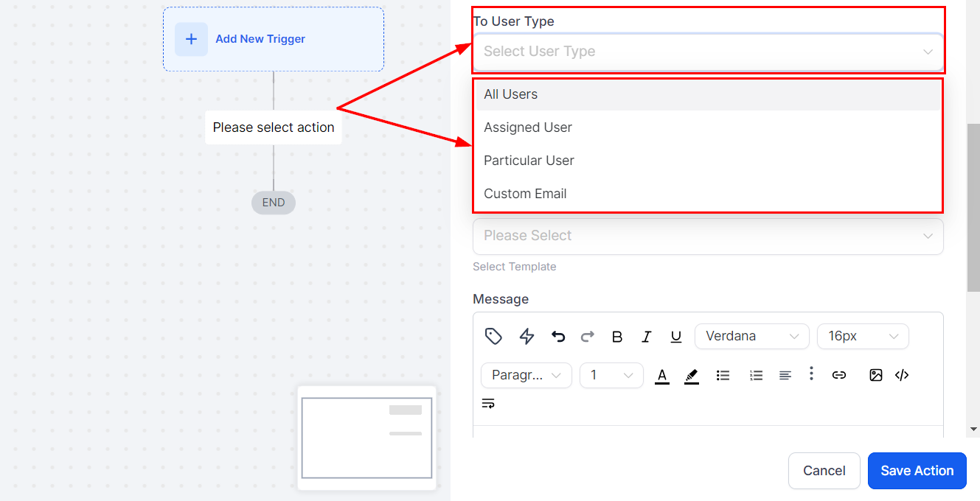Open the text highlight color picker
The image size is (980, 501).
691,376
